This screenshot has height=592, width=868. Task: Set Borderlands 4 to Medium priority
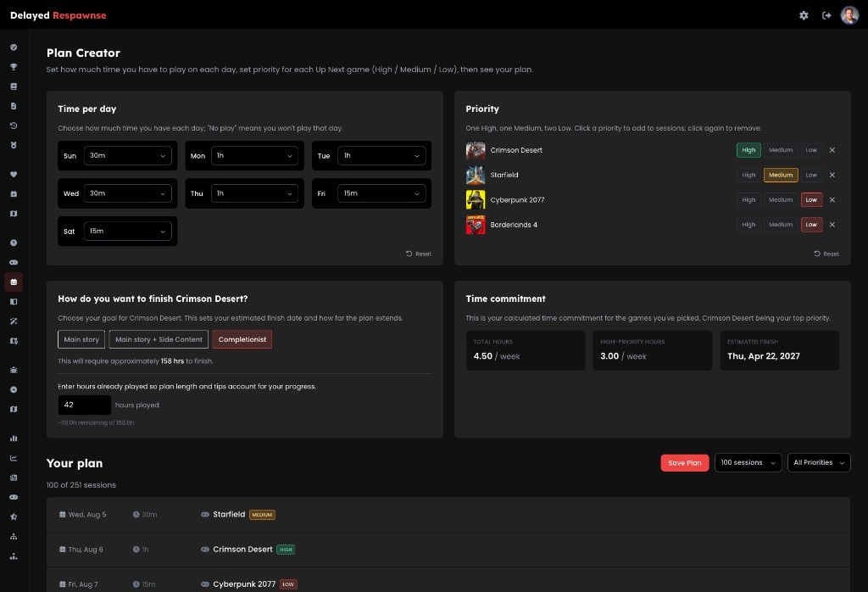[x=781, y=225]
